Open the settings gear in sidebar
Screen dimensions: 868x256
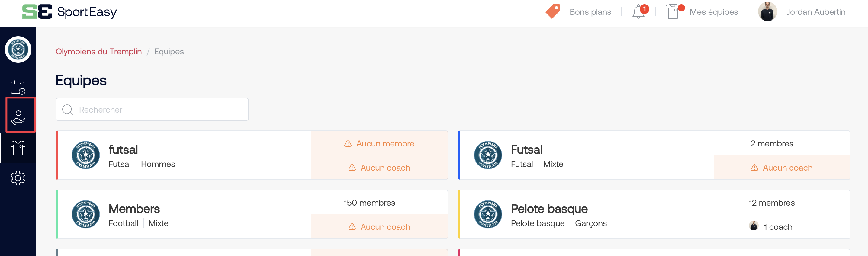[18, 178]
